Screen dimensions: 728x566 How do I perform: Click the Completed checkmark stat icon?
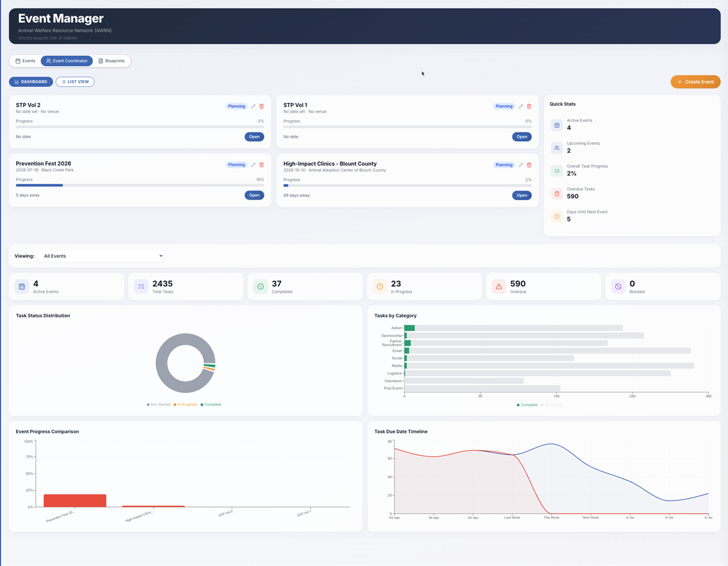pyautogui.click(x=260, y=286)
